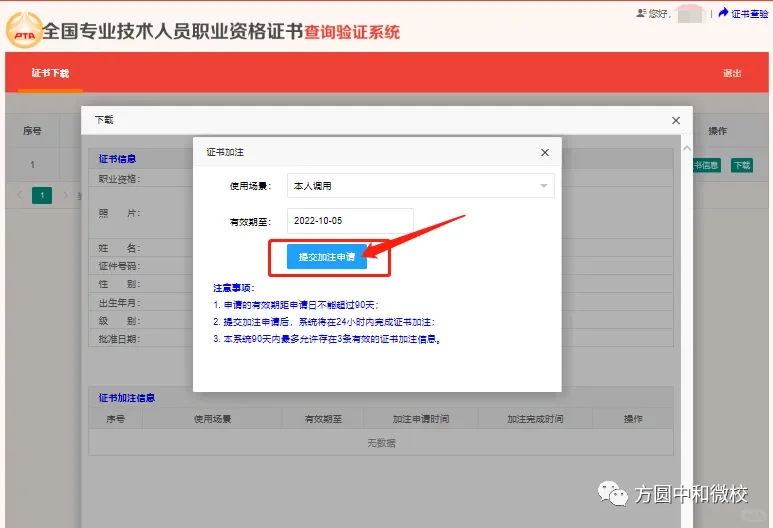Click note 2 about 24小时 completion
Screen dimensions: 773x528
(324, 322)
